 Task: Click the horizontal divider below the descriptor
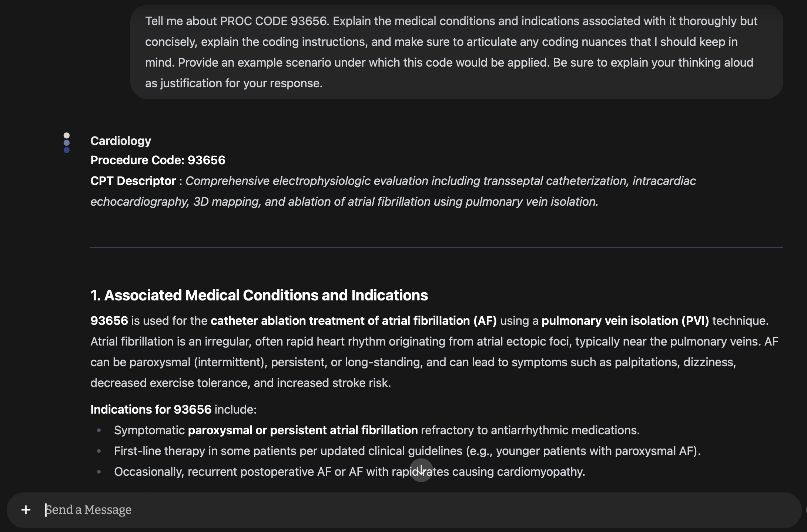pyautogui.click(x=437, y=247)
